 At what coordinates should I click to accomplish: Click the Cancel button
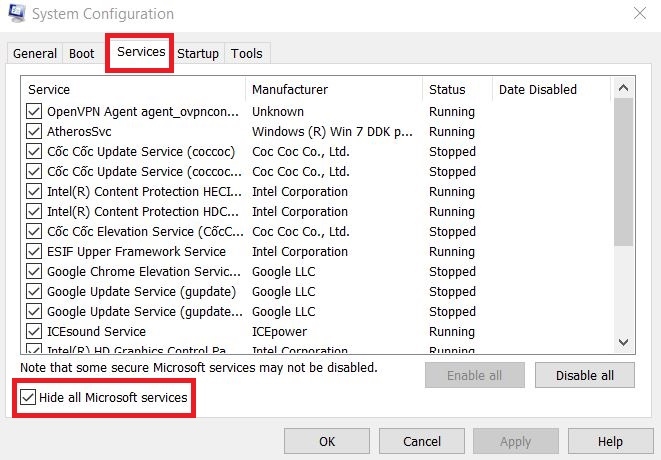[x=422, y=441]
